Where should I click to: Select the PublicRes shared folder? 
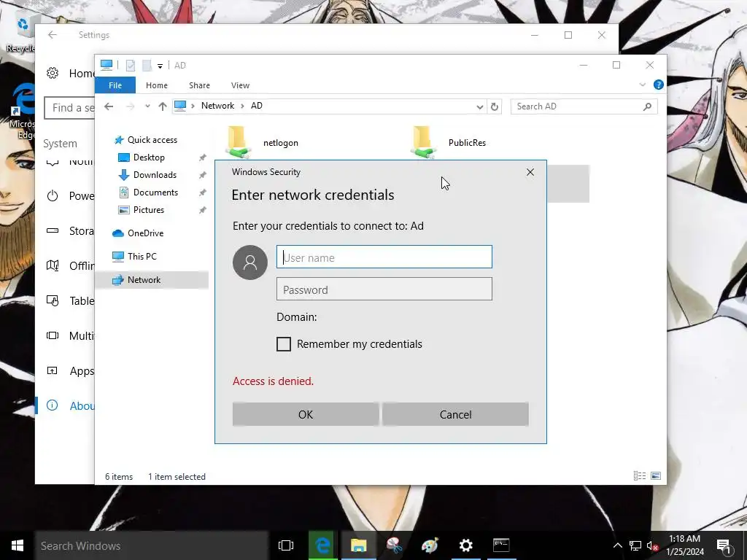click(448, 142)
